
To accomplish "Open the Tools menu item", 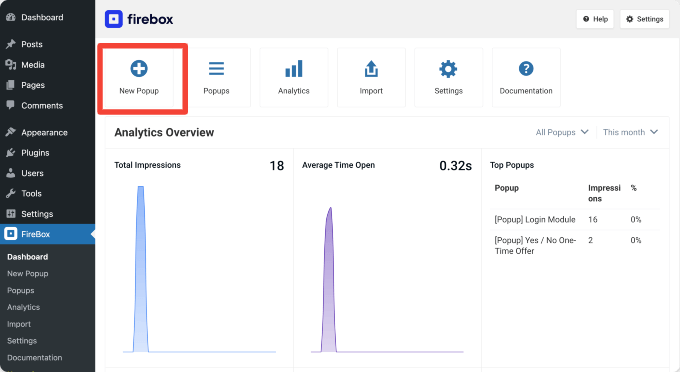I will (x=48, y=193).
